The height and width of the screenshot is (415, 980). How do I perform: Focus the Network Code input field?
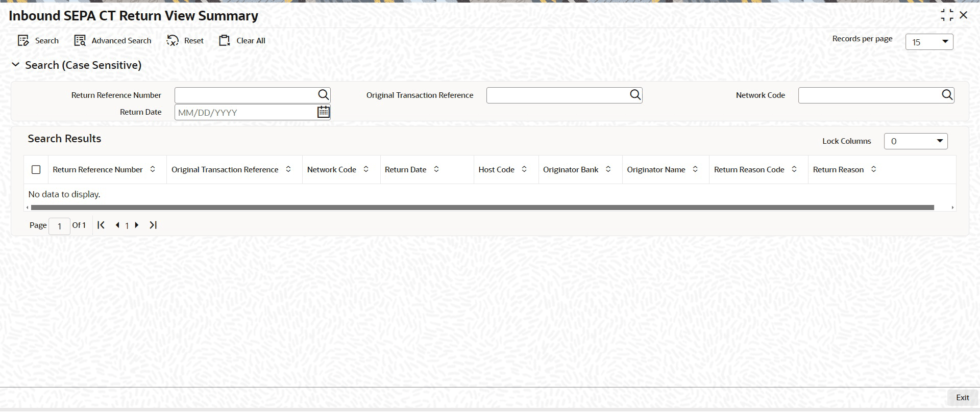pos(869,95)
